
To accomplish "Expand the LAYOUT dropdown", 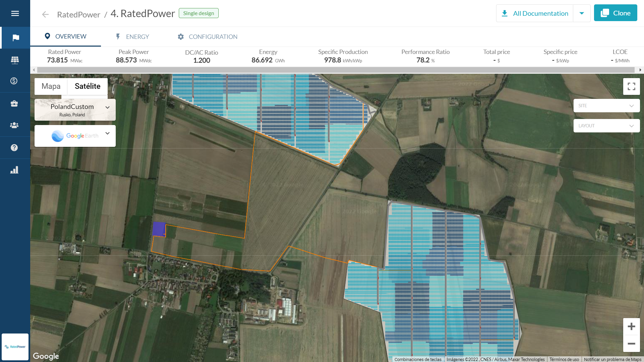I will 606,126.
